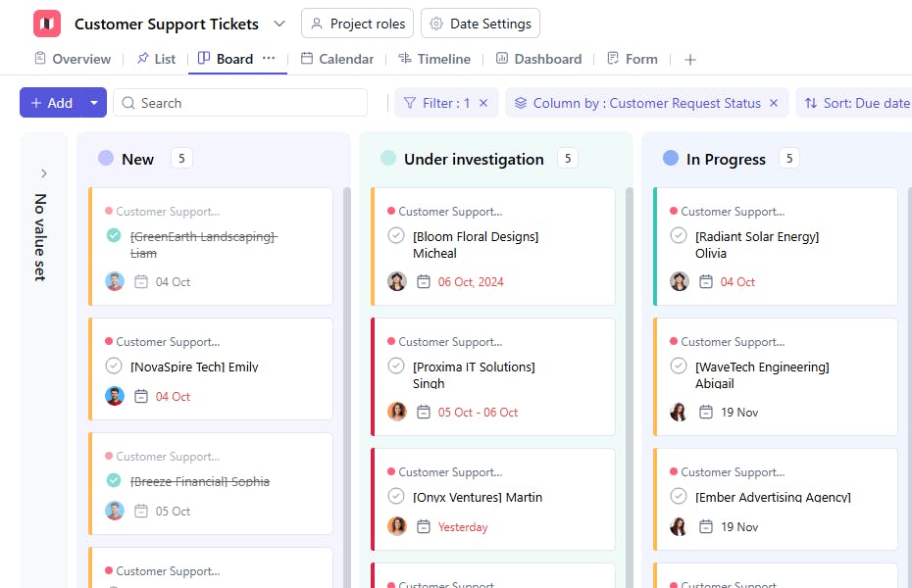Open the Add button's dropdown arrow
912x588 pixels.
point(93,102)
